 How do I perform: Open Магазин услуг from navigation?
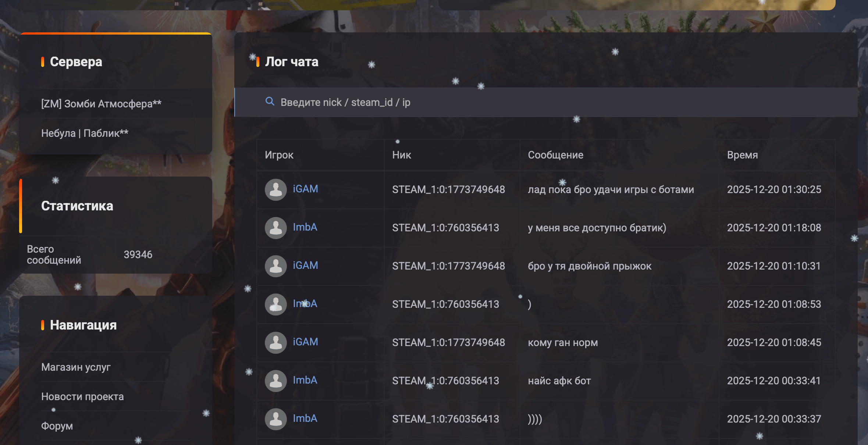[76, 366]
